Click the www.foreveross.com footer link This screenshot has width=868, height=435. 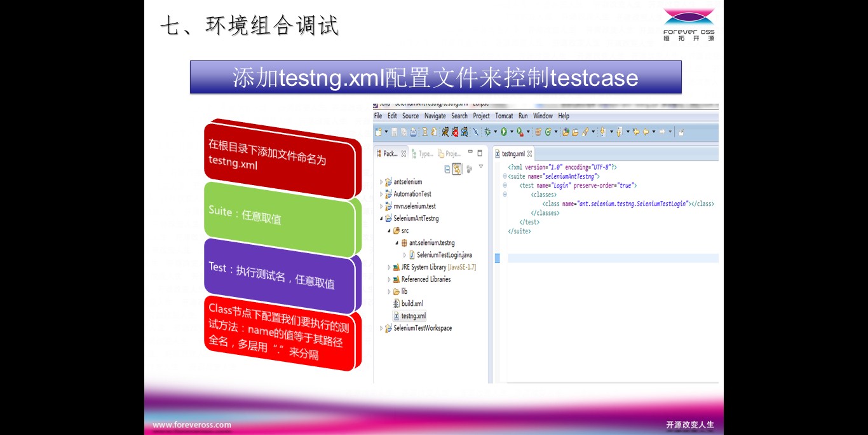coord(192,425)
